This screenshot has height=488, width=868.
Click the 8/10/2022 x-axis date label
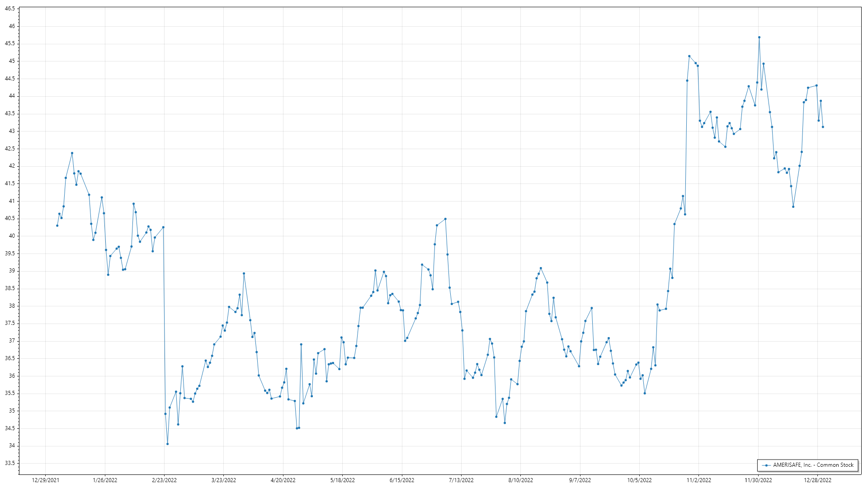pyautogui.click(x=520, y=480)
